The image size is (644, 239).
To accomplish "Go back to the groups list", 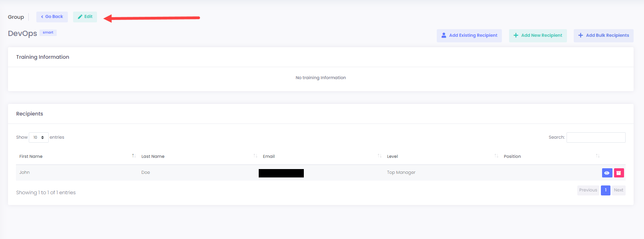I will pos(52,17).
